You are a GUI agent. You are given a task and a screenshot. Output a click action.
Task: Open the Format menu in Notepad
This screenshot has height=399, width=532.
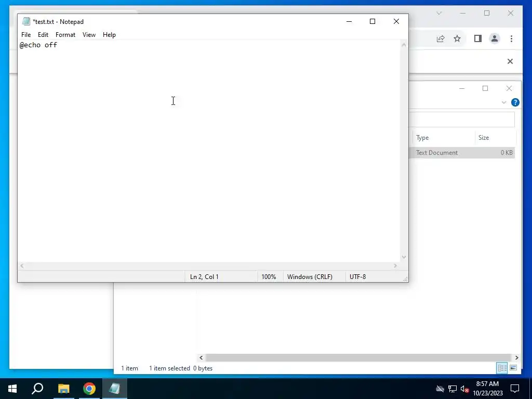[x=65, y=35]
